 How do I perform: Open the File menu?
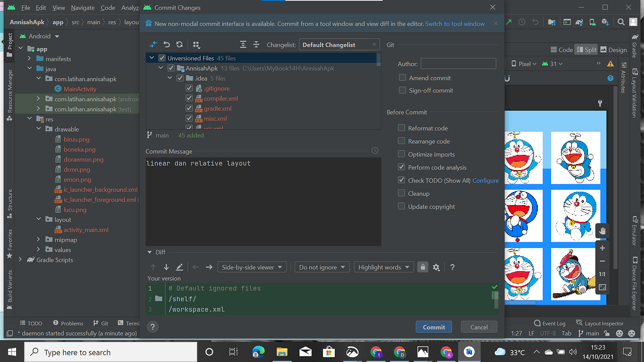click(x=26, y=7)
